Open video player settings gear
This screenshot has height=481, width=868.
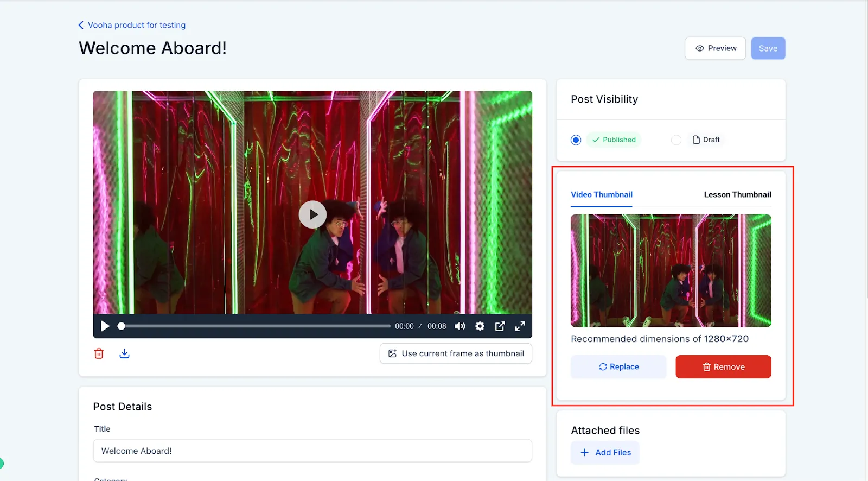(480, 326)
